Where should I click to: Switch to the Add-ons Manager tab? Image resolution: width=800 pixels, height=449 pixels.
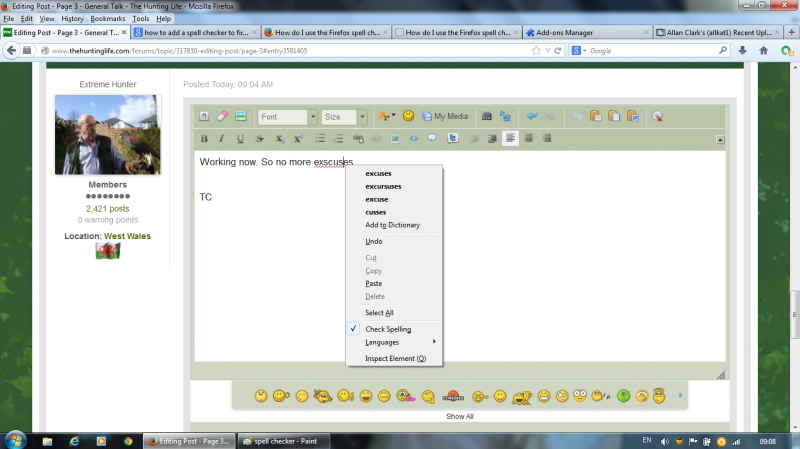[x=587, y=32]
